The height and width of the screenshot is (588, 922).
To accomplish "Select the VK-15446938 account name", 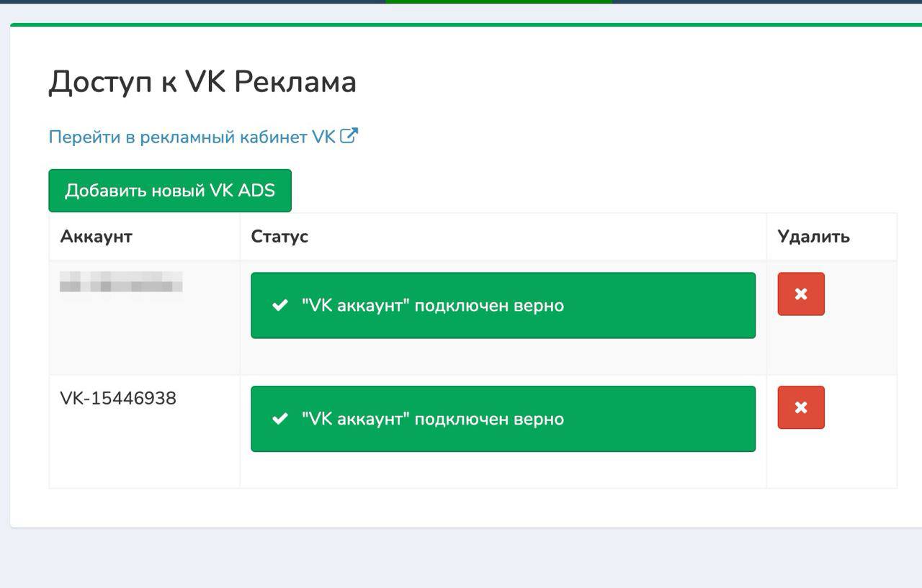I will tap(118, 398).
